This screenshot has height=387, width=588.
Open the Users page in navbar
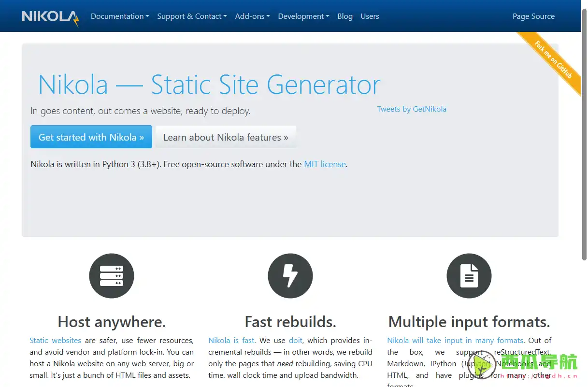click(370, 16)
